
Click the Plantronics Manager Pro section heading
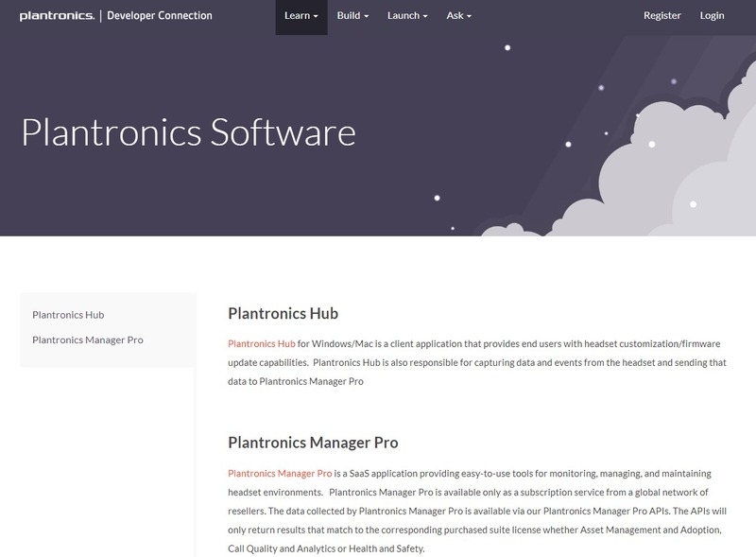pyautogui.click(x=313, y=443)
